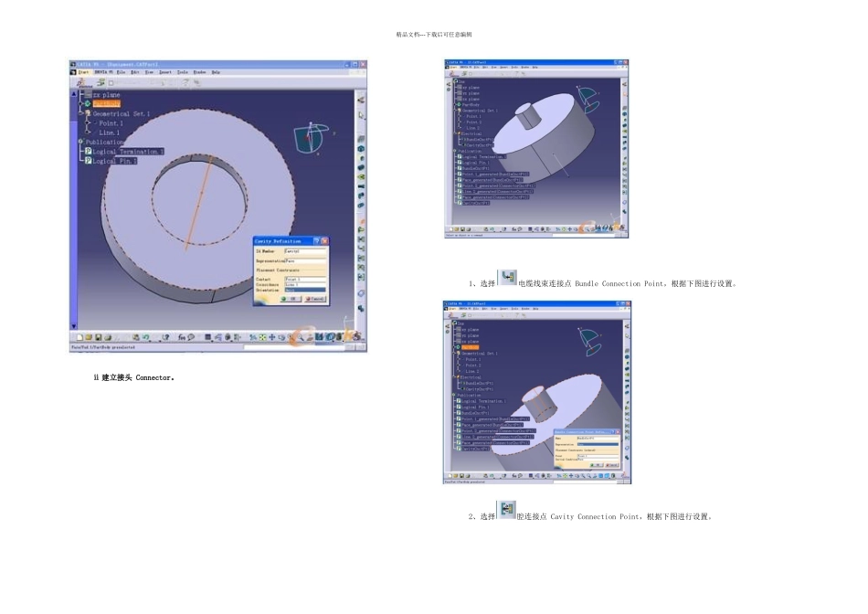This screenshot has height=614, width=868.
Task: Collapse Geometrical Set.1 in the bottom-right window tree
Action: pos(453,354)
